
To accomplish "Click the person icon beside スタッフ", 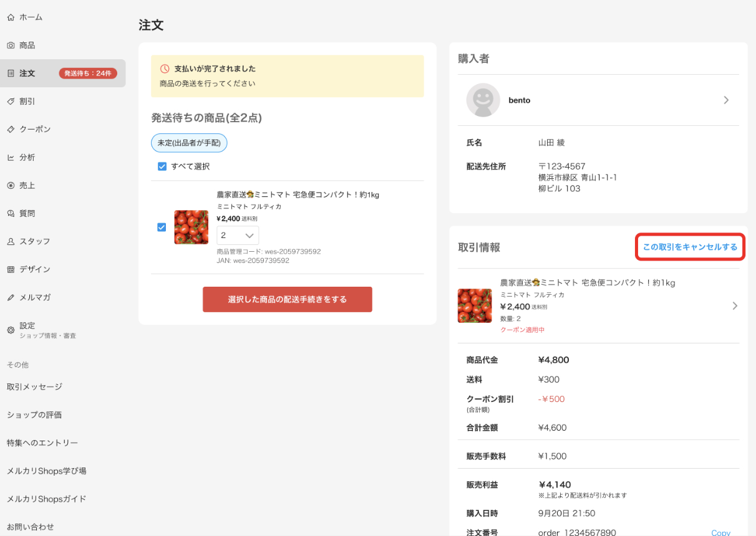I will click(x=11, y=241).
